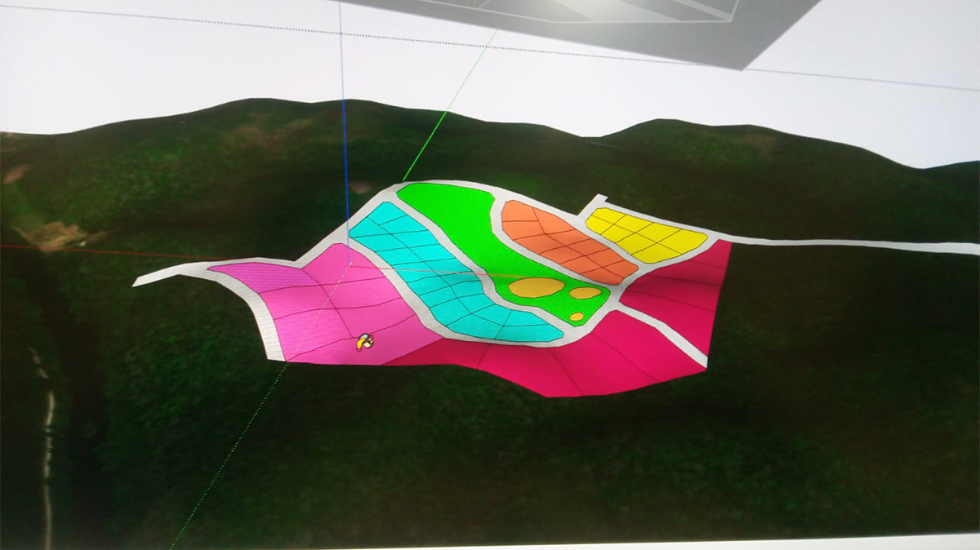Click the largest orange oval in green zone
The image size is (980, 550).
[x=536, y=287]
